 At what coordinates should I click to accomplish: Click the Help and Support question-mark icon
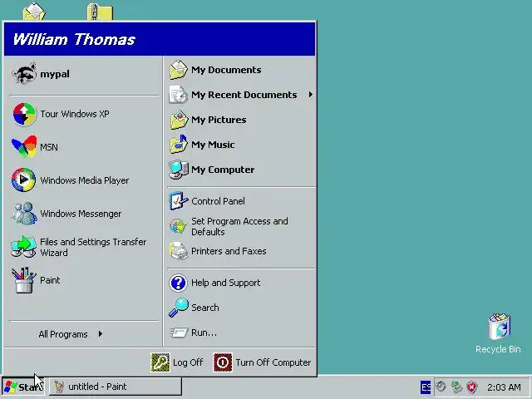[178, 283]
